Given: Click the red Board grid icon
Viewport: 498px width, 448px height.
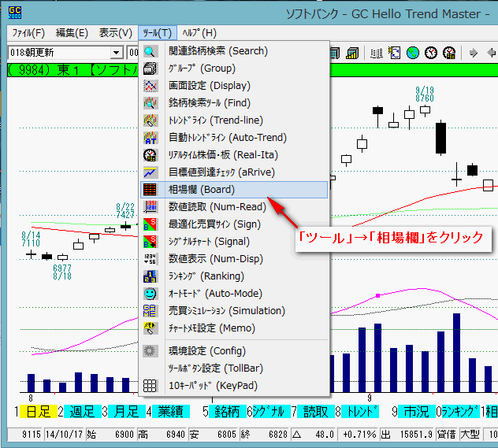Looking at the screenshot, I should click(x=150, y=190).
